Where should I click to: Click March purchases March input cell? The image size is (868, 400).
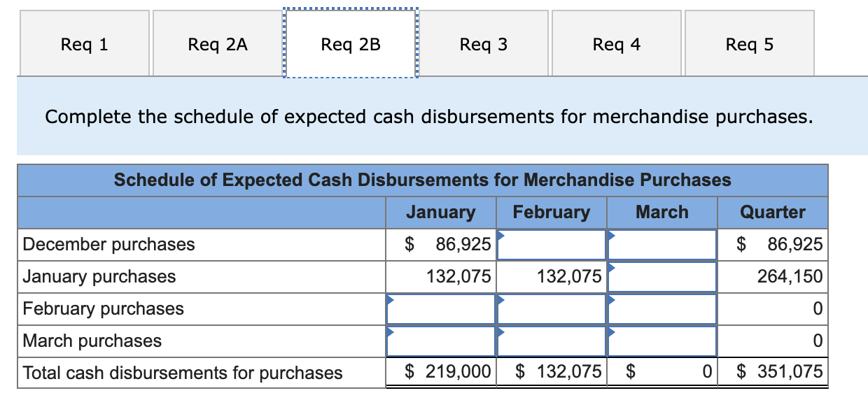point(662,341)
